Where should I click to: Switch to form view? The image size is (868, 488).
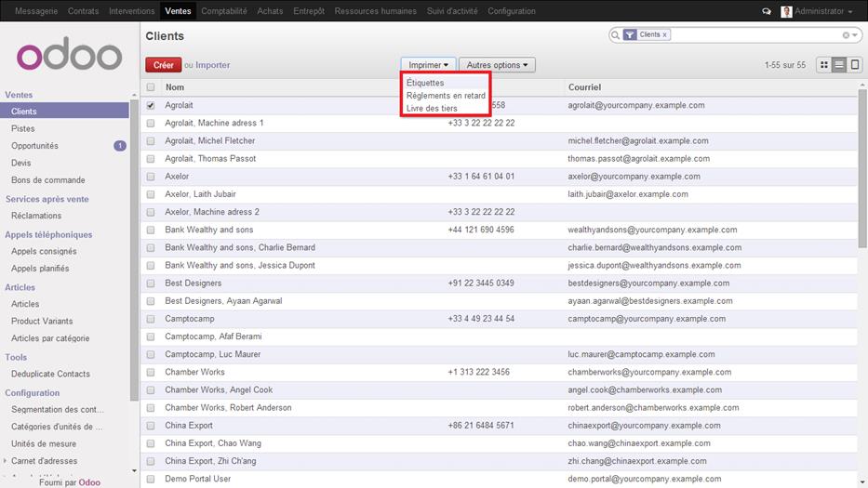click(x=855, y=65)
